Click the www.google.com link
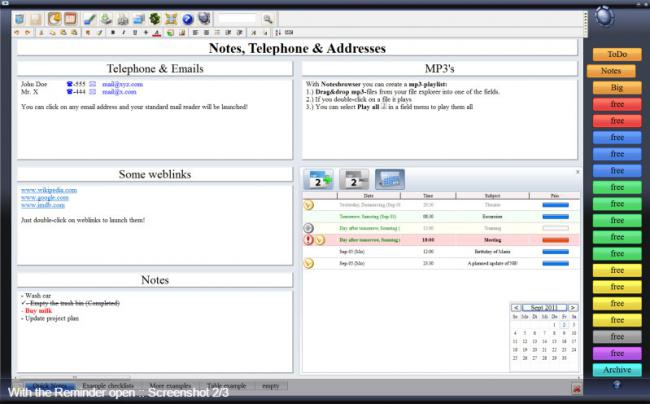Screen dimensions: 650x404 pos(45,198)
